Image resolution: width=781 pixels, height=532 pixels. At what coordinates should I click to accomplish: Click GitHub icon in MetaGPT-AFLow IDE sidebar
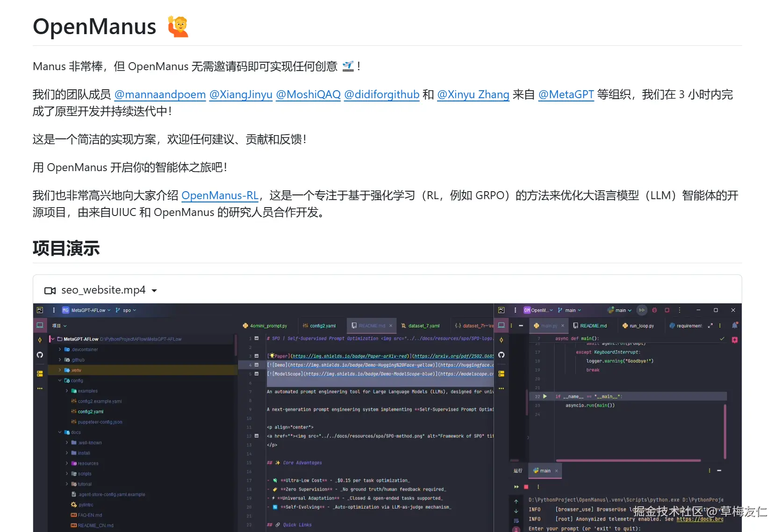click(x=40, y=355)
